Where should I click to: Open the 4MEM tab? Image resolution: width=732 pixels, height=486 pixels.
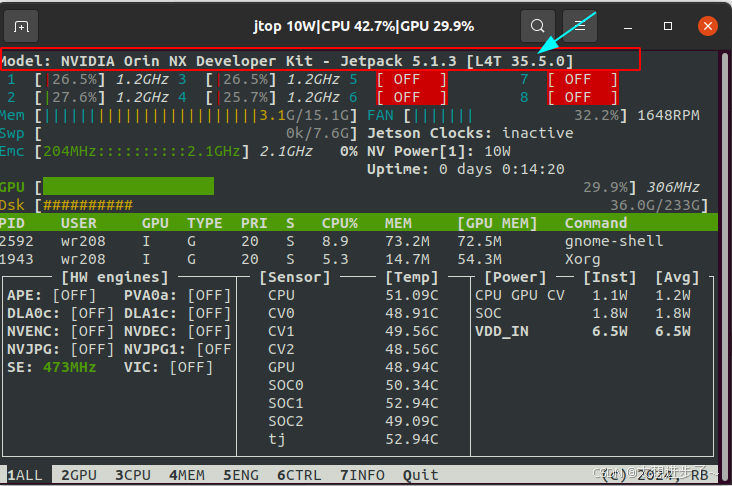187,475
